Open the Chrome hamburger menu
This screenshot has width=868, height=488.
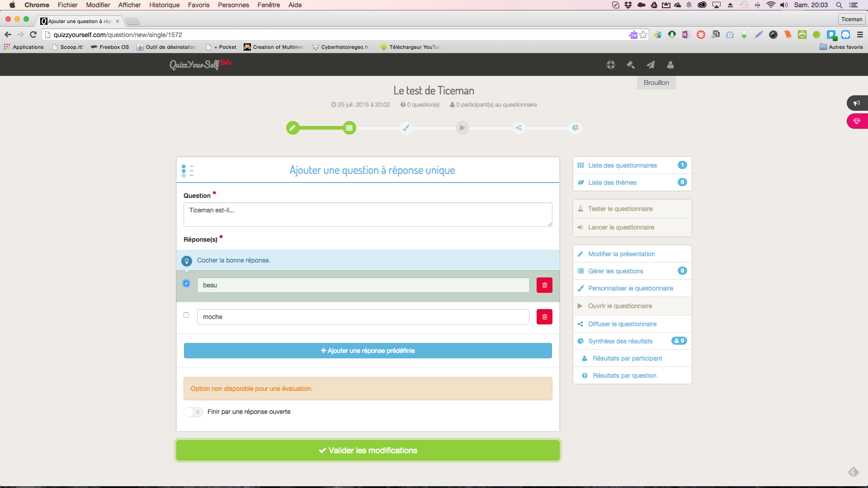point(860,35)
